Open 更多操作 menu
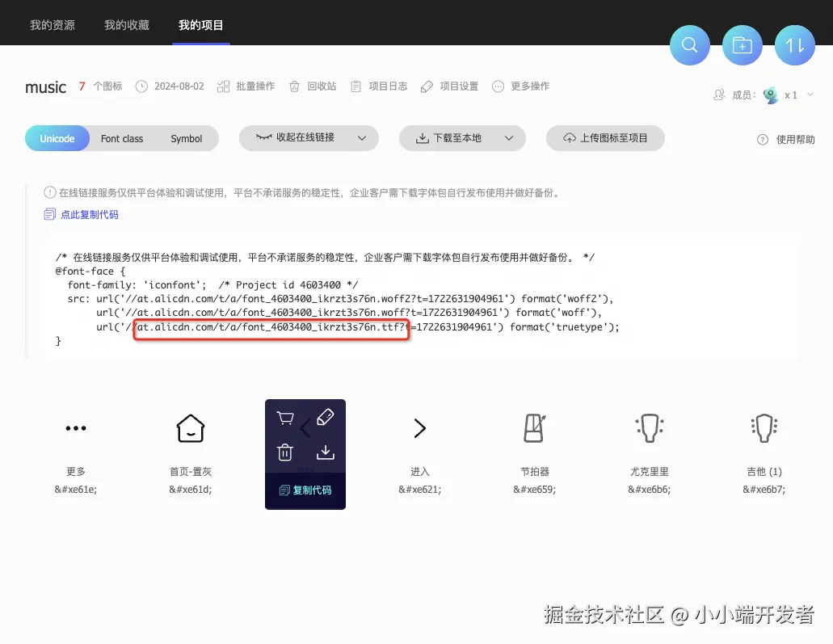The width and height of the screenshot is (833, 644). (530, 86)
